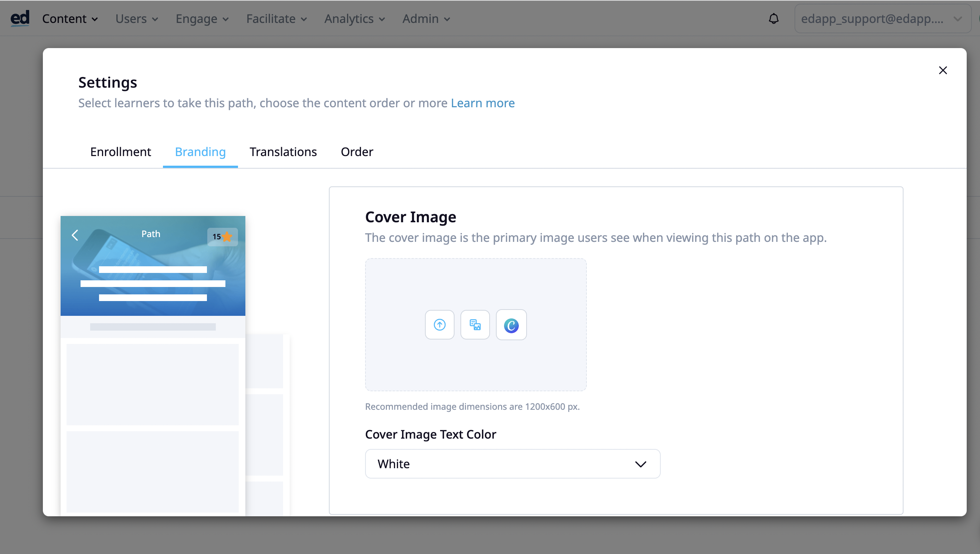This screenshot has height=554, width=980.
Task: Open the notifications bell
Action: point(773,18)
